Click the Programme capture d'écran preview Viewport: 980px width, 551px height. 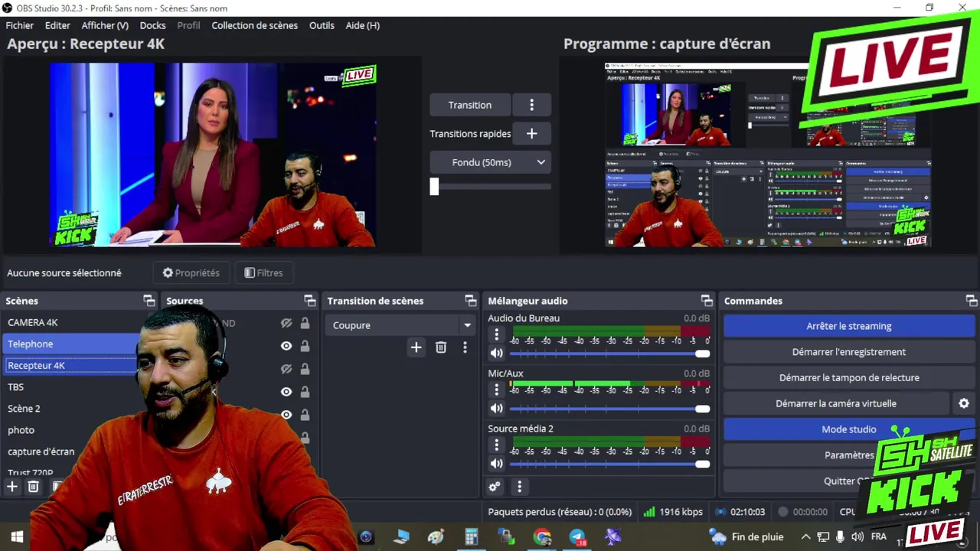coord(768,155)
